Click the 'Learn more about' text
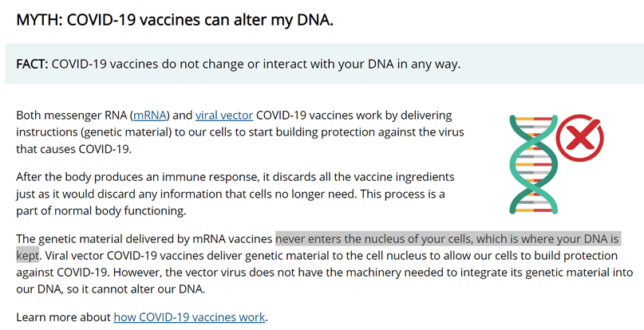This screenshot has height=330, width=644. (64, 316)
